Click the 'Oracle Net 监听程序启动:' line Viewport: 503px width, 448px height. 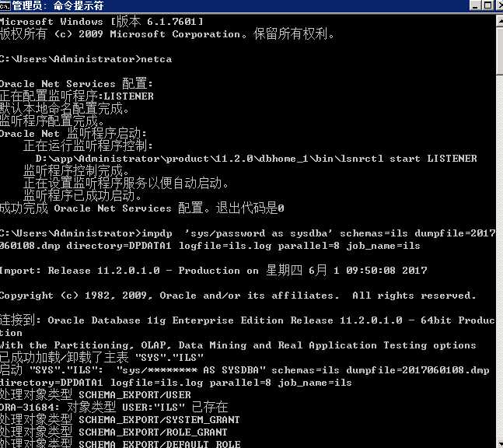click(73, 134)
